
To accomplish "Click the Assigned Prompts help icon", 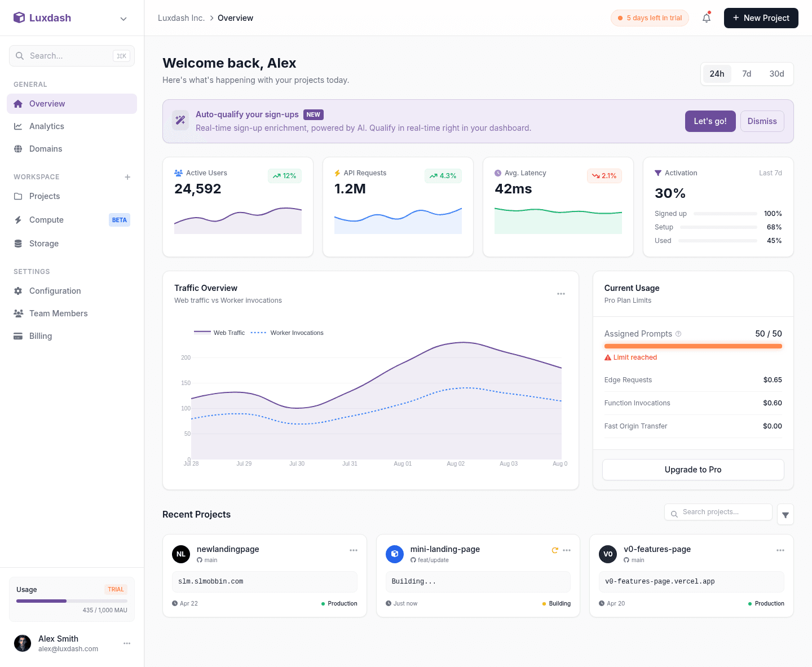I will coord(678,334).
